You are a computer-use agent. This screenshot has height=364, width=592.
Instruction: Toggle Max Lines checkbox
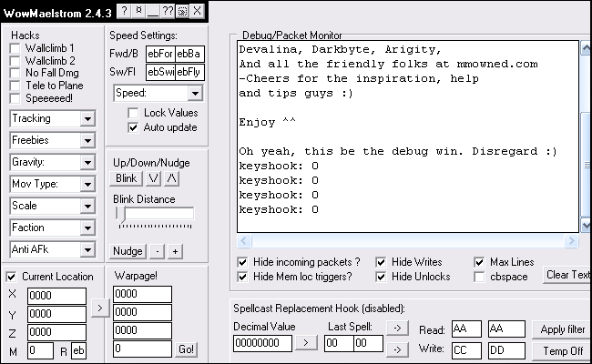click(x=479, y=262)
